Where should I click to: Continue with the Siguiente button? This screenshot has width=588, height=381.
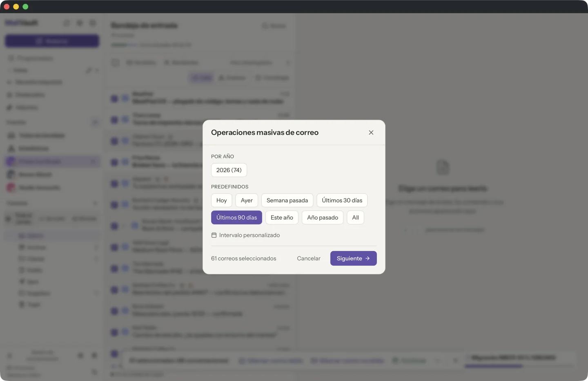coord(354,258)
